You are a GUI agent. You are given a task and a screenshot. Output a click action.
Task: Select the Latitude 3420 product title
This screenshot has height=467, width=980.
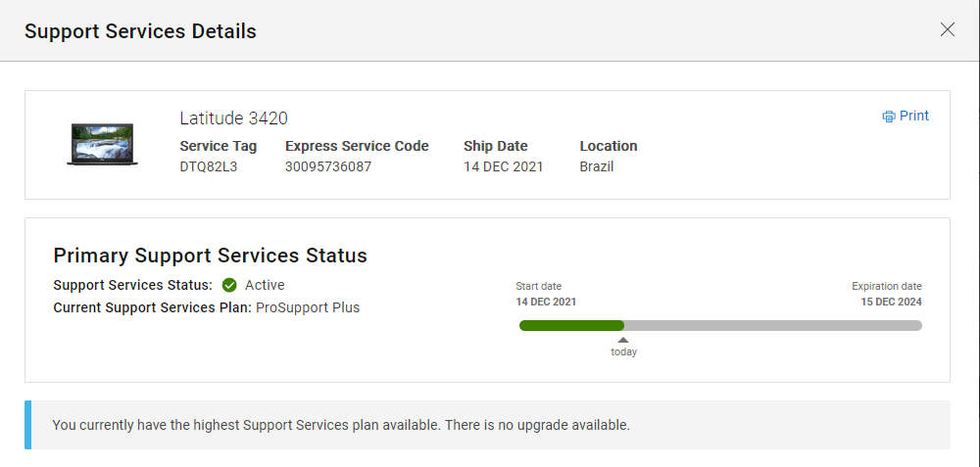tap(233, 118)
